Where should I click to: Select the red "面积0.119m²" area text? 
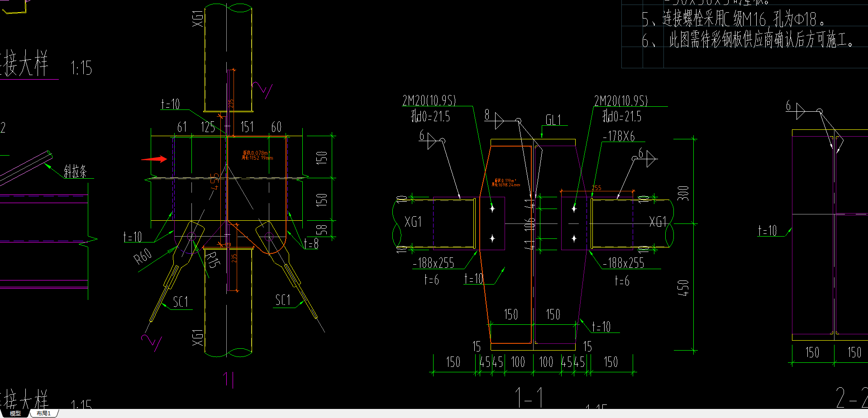click(x=505, y=180)
